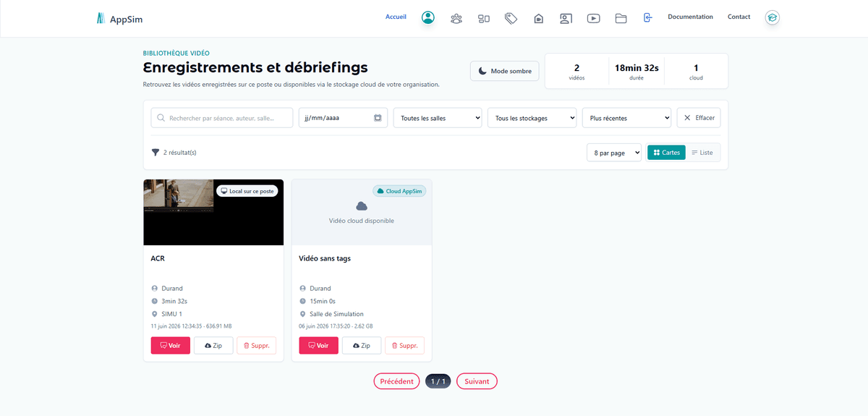Click the Local sur ce poste badge
Image resolution: width=868 pixels, height=416 pixels.
pyautogui.click(x=247, y=191)
